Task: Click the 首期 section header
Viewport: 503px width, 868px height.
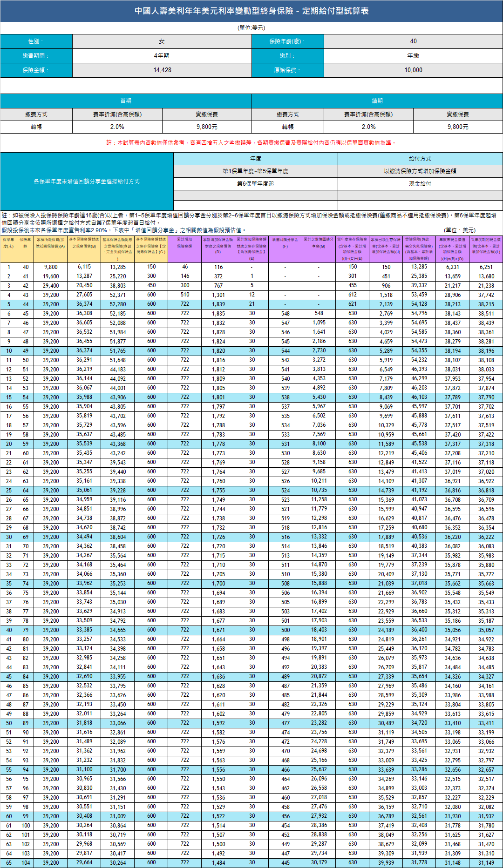Action: click(x=126, y=101)
